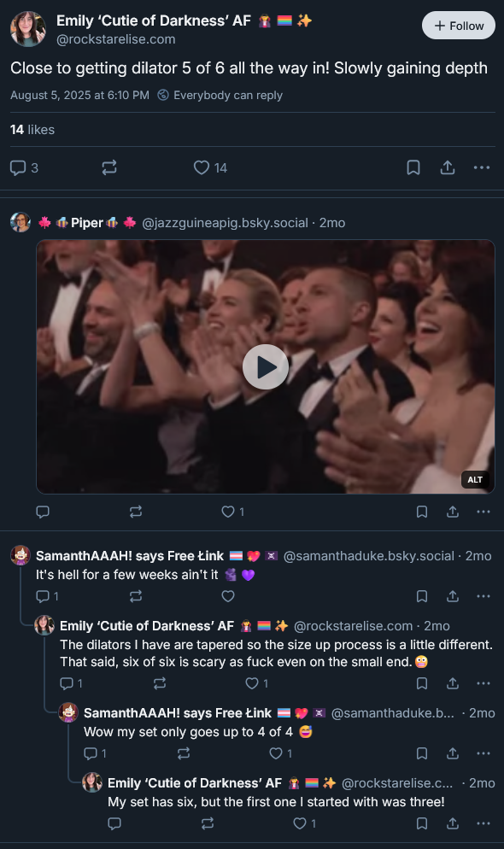The width and height of the screenshot is (504, 849).
Task: Open more options on Piper's reply
Action: click(x=483, y=512)
